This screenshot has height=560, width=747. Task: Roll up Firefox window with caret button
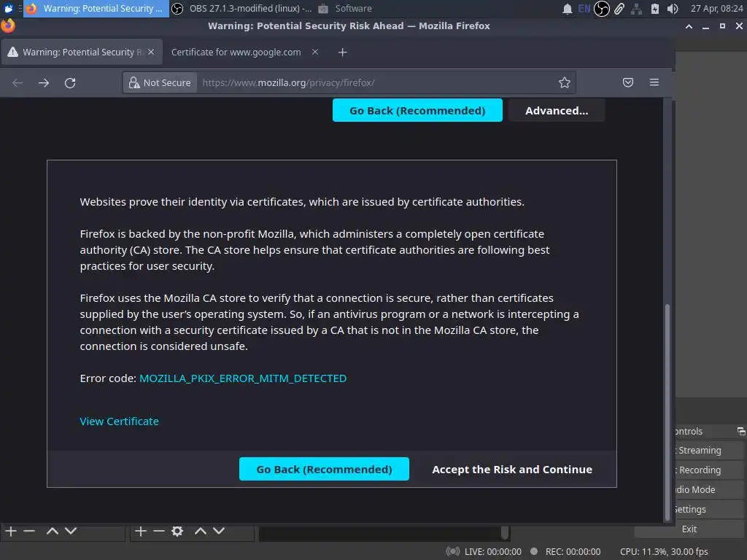[x=689, y=26]
